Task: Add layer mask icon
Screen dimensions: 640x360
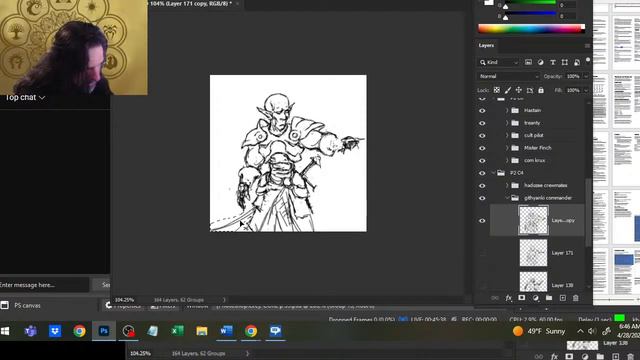Action: [x=522, y=298]
